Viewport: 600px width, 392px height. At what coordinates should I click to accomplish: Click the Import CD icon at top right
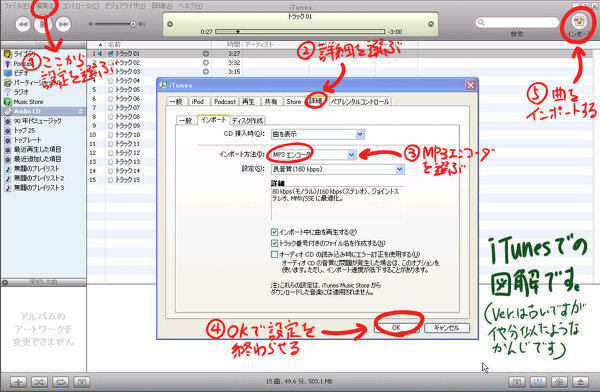point(579,20)
